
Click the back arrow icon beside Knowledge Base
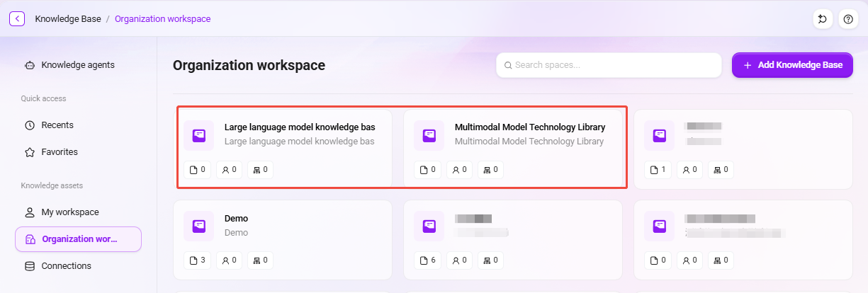[17, 19]
